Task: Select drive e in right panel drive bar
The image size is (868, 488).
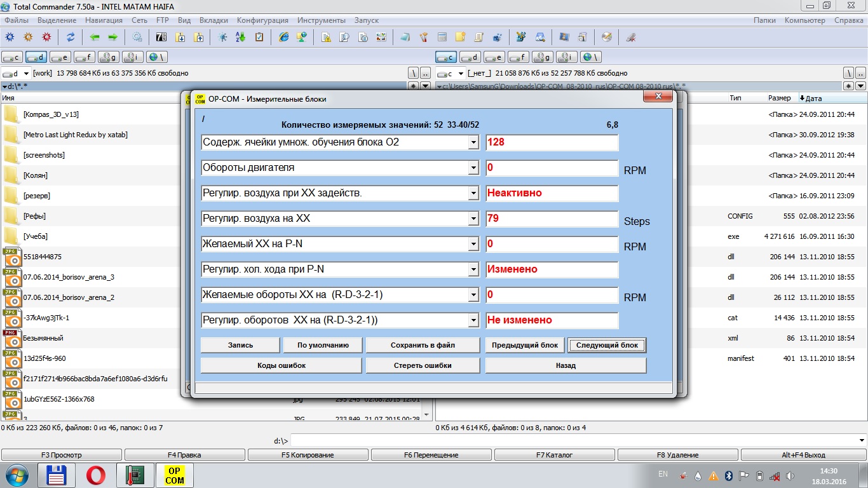Action: [494, 57]
